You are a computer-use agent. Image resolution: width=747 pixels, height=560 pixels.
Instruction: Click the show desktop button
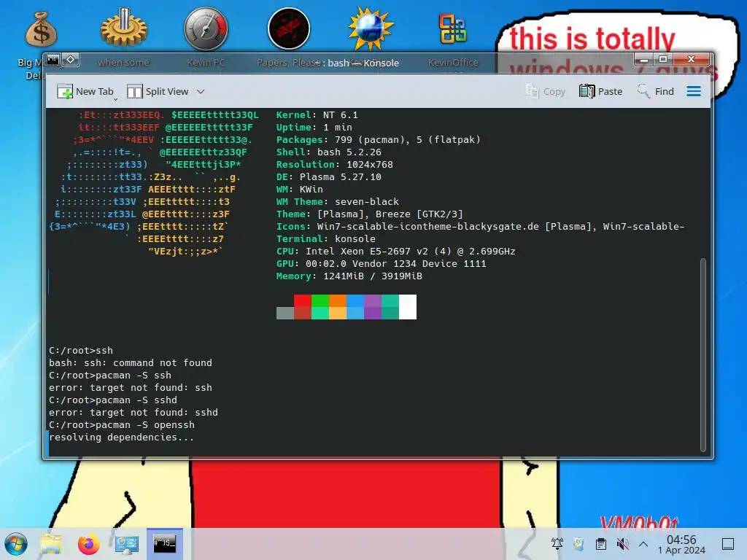pyautogui.click(x=728, y=544)
